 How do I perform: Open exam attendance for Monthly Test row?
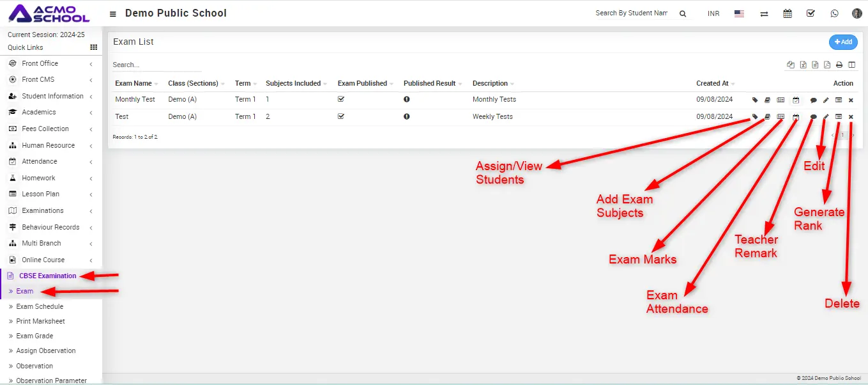(796, 100)
